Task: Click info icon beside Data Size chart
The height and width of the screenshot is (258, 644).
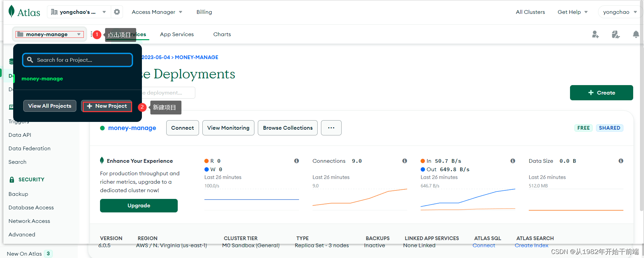Action: pos(621,161)
